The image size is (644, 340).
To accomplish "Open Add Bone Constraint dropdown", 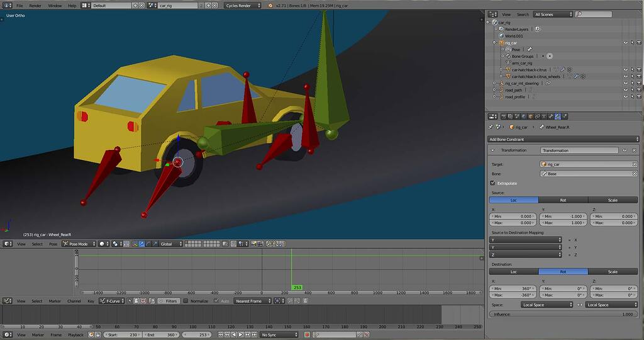I will click(x=563, y=139).
